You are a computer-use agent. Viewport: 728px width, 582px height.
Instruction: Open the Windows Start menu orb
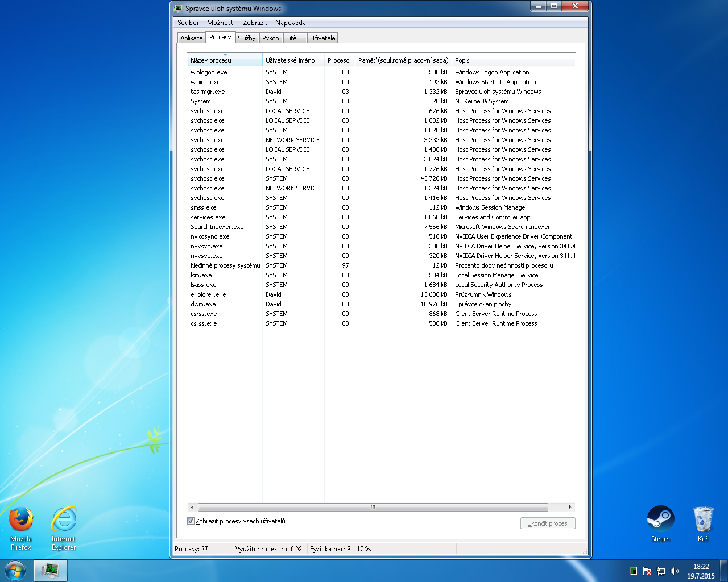point(15,571)
